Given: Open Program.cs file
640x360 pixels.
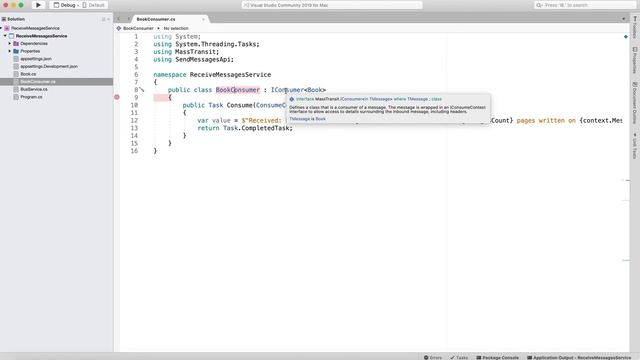Looking at the screenshot, I should [31, 97].
